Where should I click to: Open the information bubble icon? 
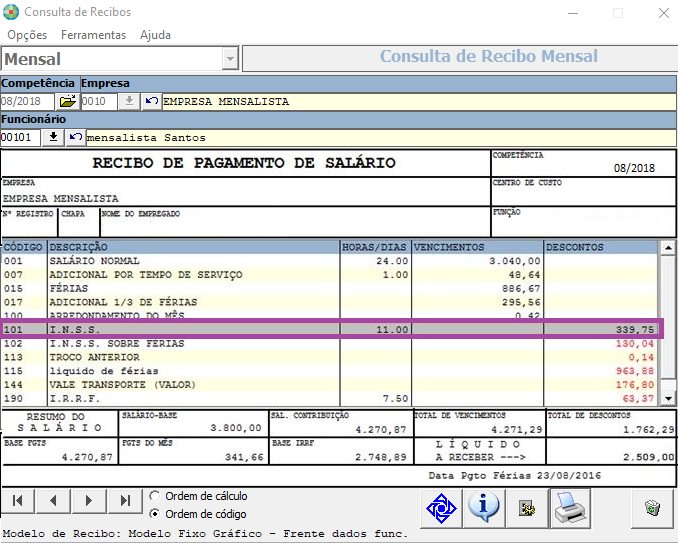point(483,508)
